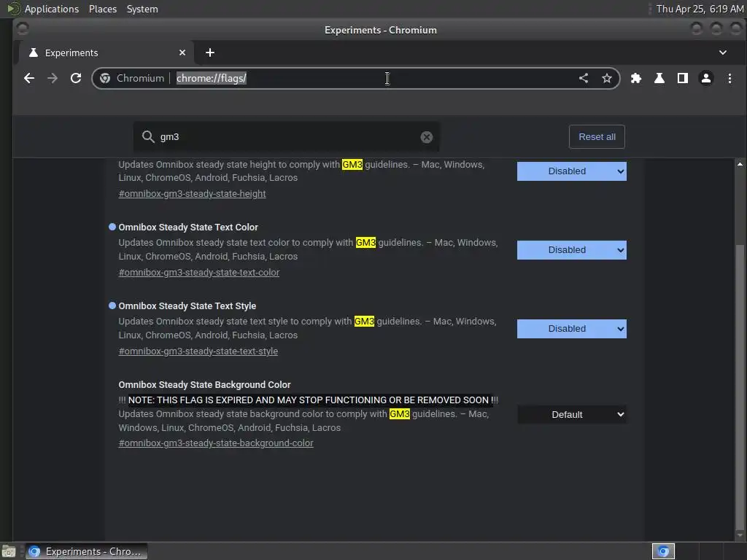The width and height of the screenshot is (747, 560).
Task: Open the Steady State Height Disabled dropdown
Action: (x=572, y=171)
